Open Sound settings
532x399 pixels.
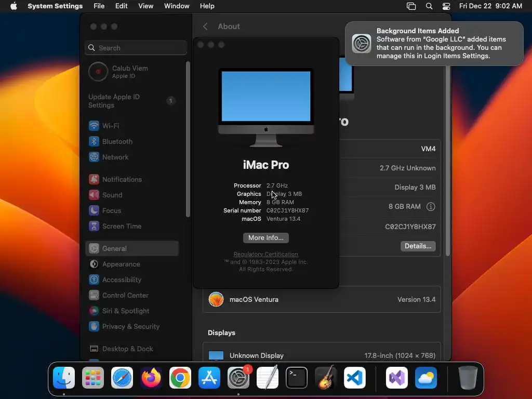pos(132,195)
